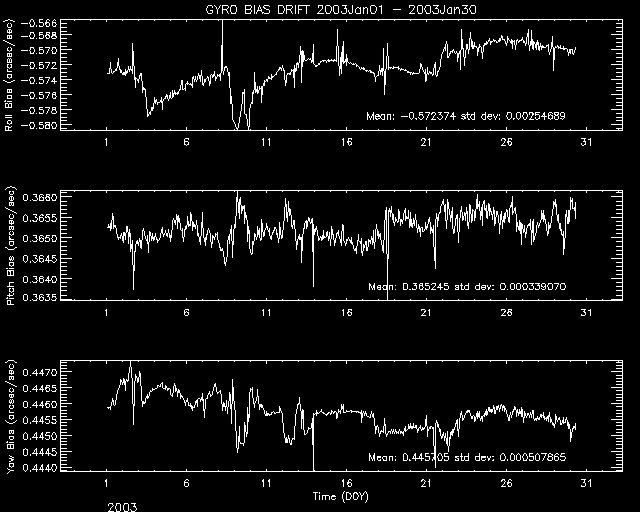Click day "21" label under the Yaw plot
640x512 pixels.
426,483
